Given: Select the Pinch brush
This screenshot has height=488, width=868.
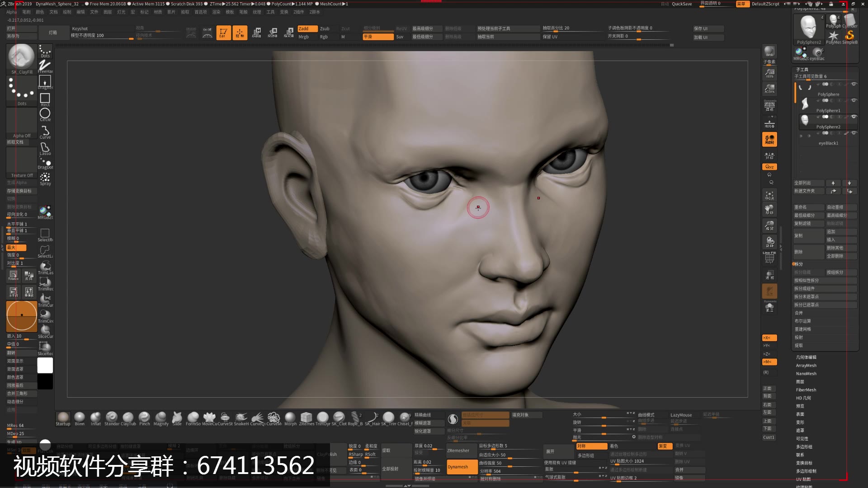Looking at the screenshot, I should coord(144,417).
